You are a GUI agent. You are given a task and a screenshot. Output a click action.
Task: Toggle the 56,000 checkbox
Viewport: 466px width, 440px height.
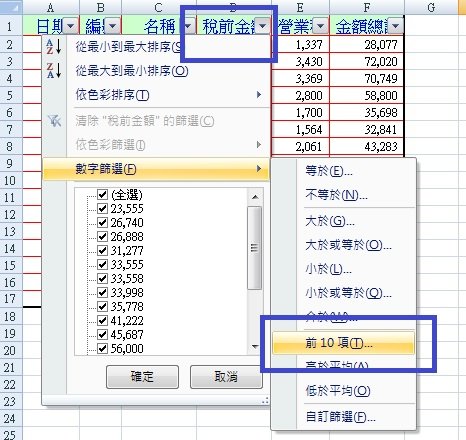click(102, 348)
